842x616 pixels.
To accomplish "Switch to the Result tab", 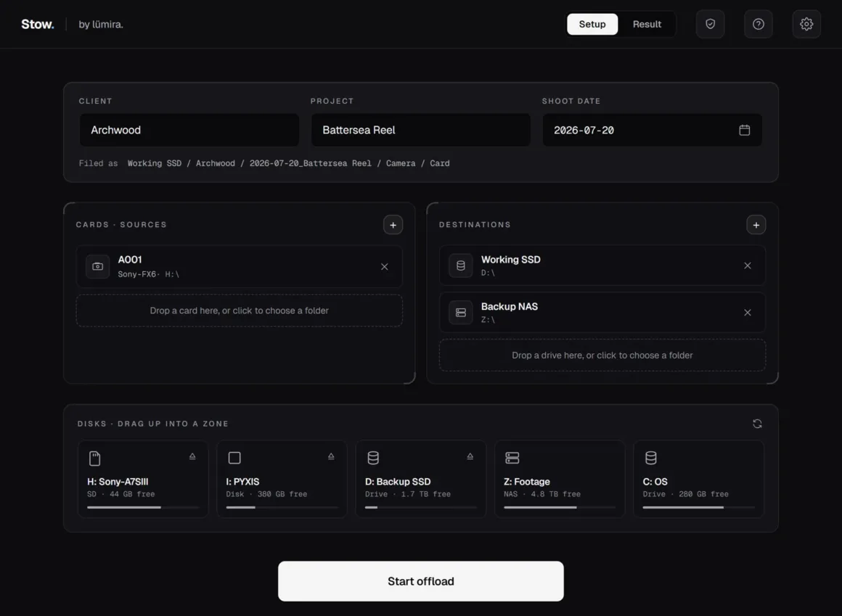I will tap(647, 24).
